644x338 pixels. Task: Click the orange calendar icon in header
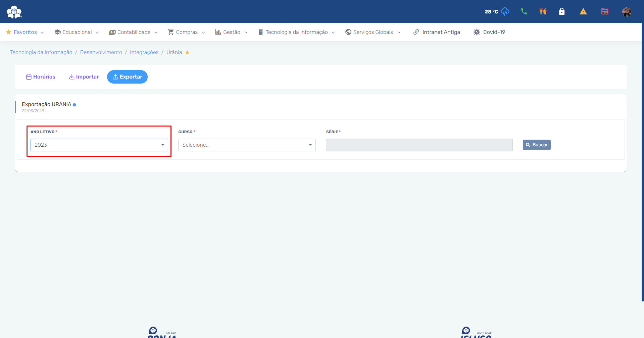point(604,12)
